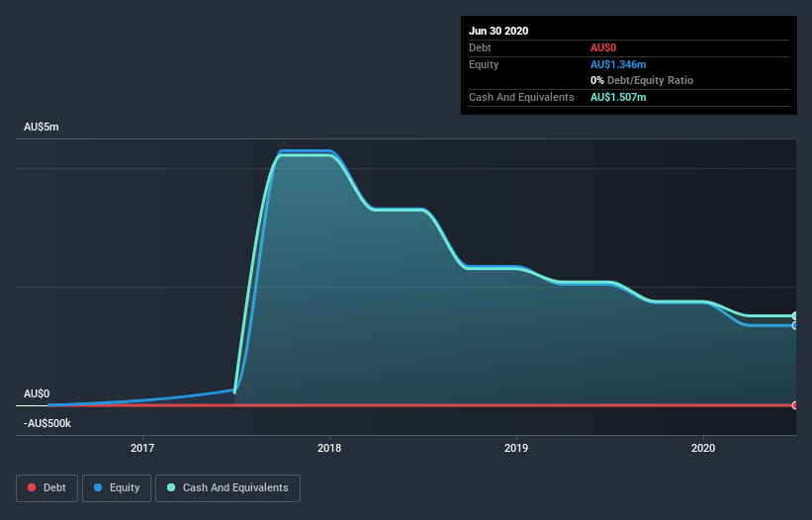Viewport: 812px width, 520px height.
Task: Click the Equity row label in tooltip
Action: click(484, 64)
